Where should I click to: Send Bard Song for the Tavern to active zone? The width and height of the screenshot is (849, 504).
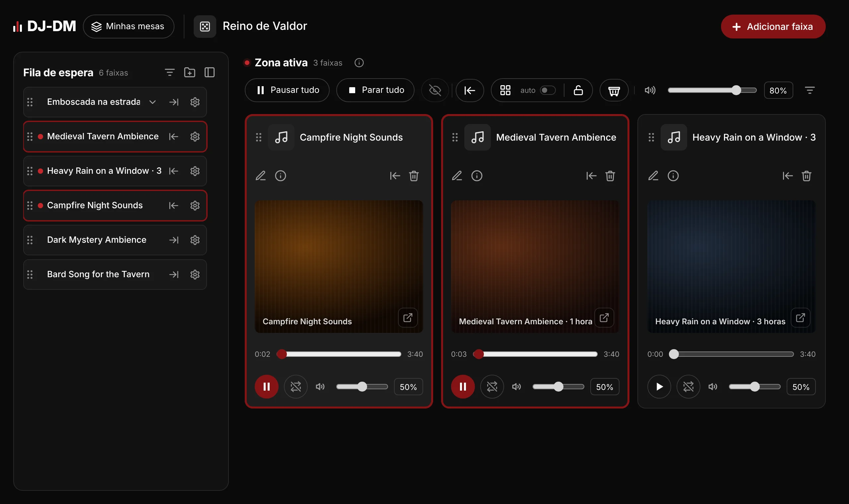pos(174,275)
